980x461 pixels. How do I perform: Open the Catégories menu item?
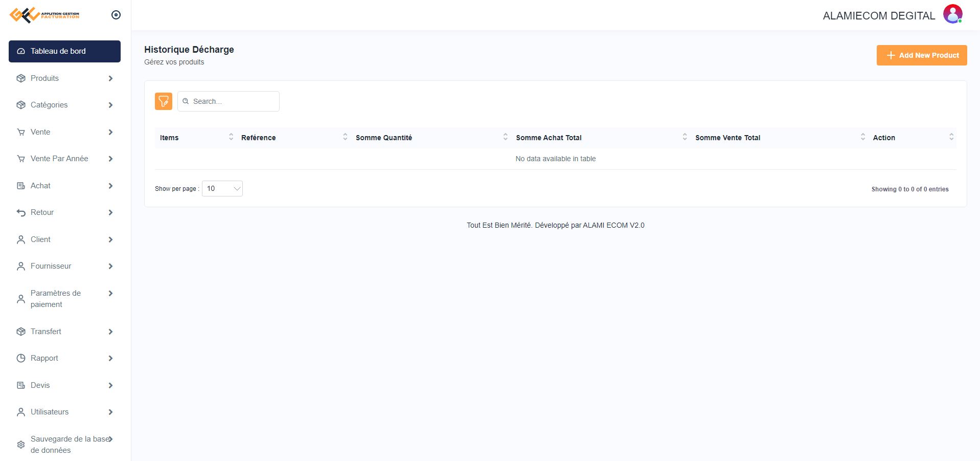coord(49,105)
